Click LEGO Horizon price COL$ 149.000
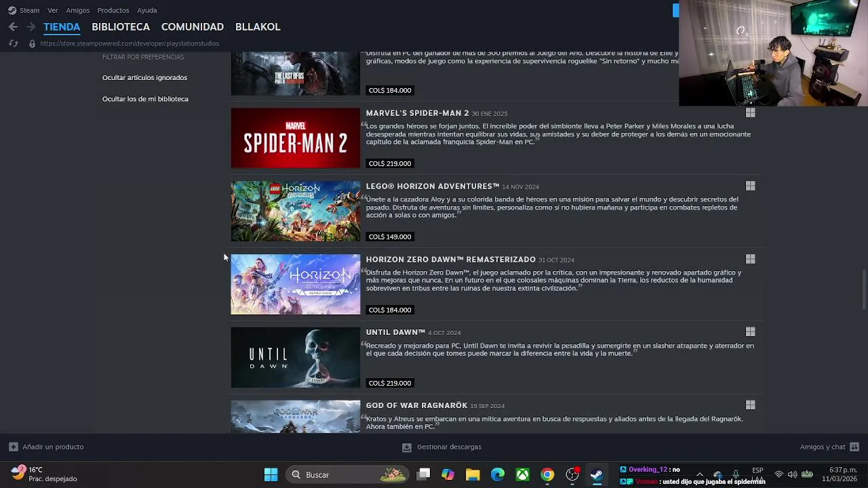Screen dimensions: 868x488 (x=390, y=237)
